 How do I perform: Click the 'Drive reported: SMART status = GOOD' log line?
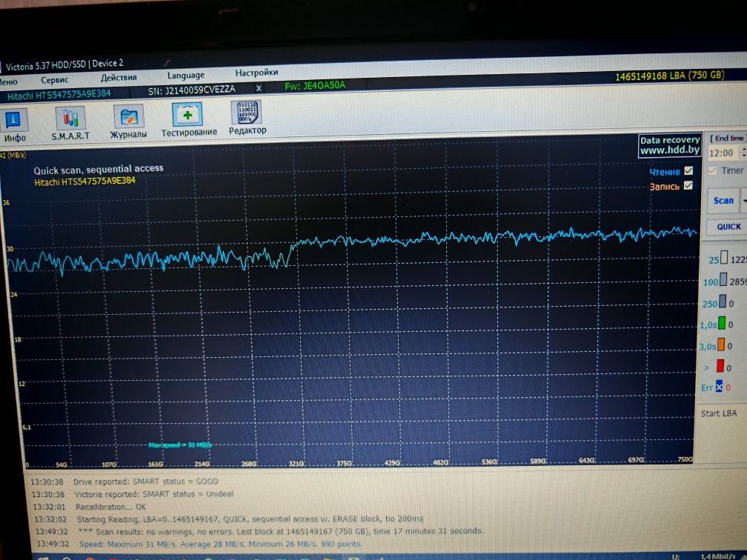145,481
